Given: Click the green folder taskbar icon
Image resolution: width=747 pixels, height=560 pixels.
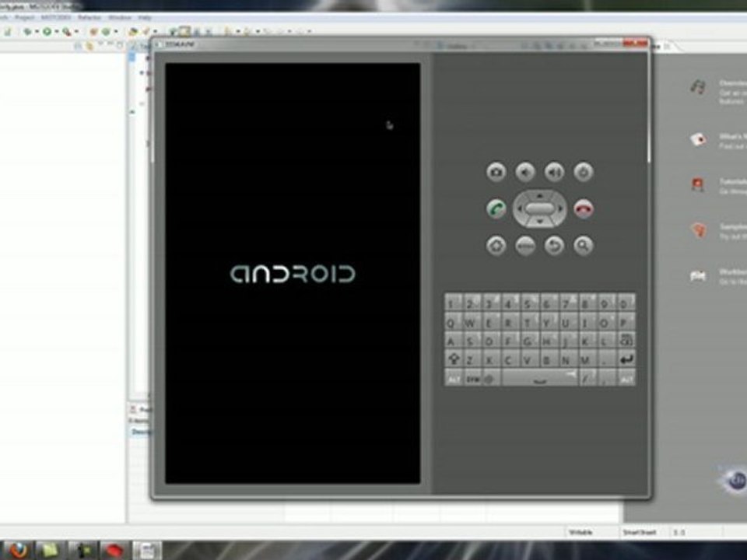Looking at the screenshot, I should coord(50,551).
